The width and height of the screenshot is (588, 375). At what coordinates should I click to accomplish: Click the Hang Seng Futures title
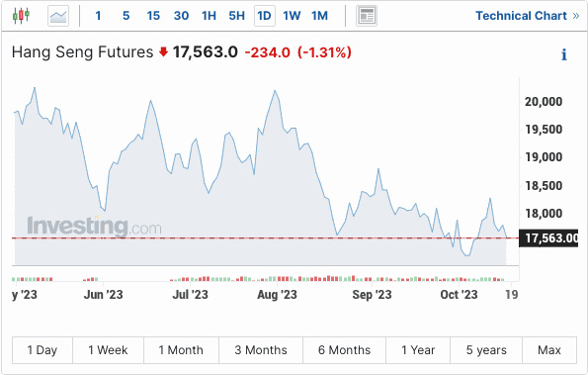click(x=82, y=51)
